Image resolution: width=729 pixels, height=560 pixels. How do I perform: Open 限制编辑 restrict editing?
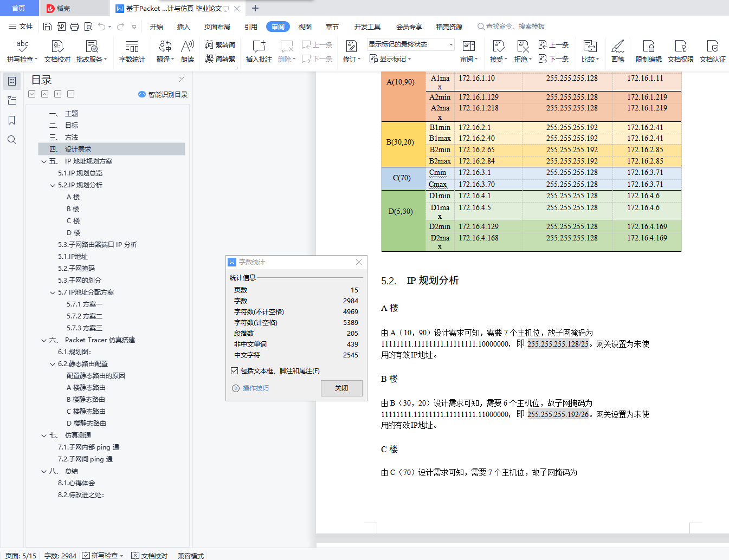(x=649, y=51)
